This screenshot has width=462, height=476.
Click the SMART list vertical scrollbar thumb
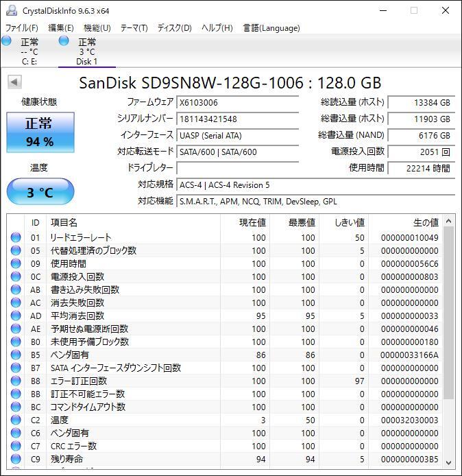449,313
